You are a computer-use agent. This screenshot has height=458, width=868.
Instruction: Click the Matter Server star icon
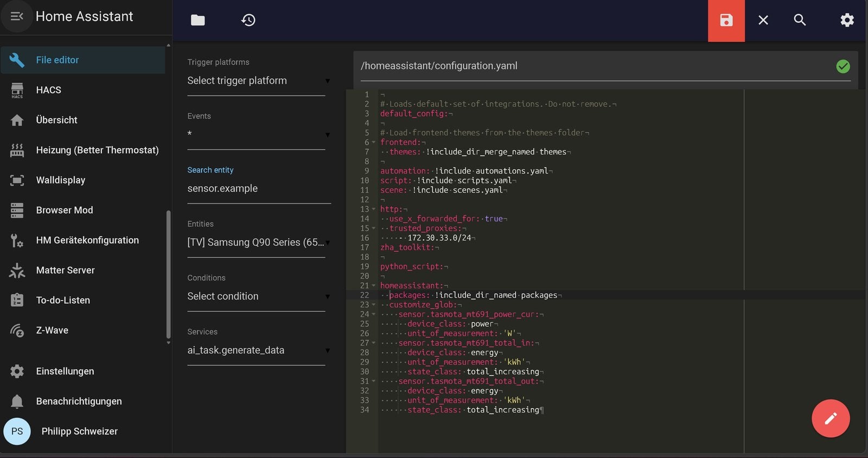17,270
